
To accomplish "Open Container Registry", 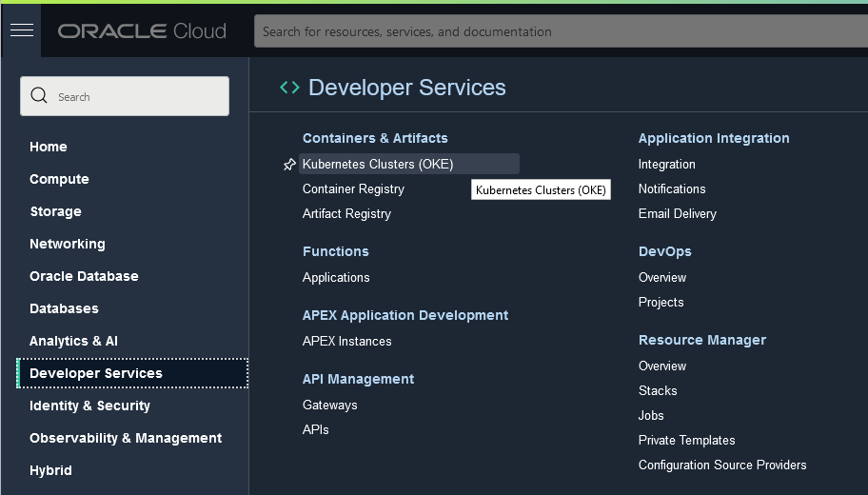I will coord(353,188).
